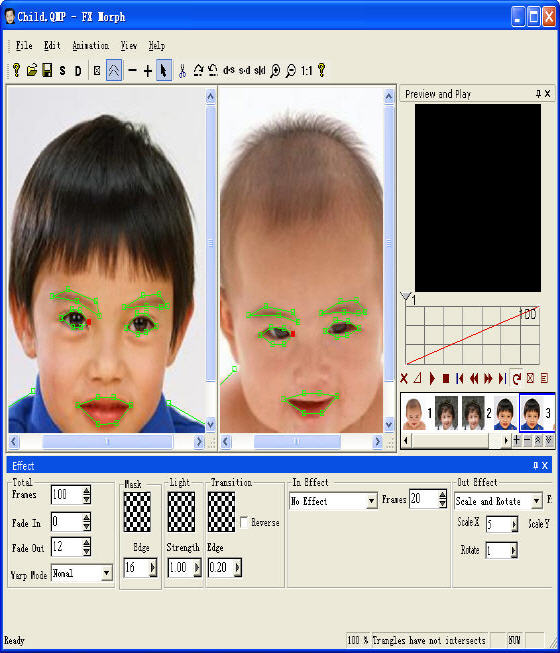The width and height of the screenshot is (560, 653).
Task: Select the arrow pointer tool
Action: tap(164, 70)
